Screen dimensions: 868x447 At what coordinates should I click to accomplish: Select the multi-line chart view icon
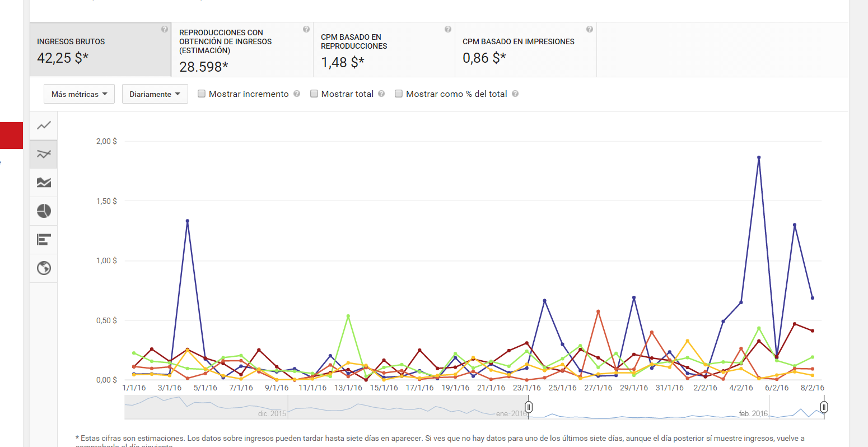[x=44, y=154]
